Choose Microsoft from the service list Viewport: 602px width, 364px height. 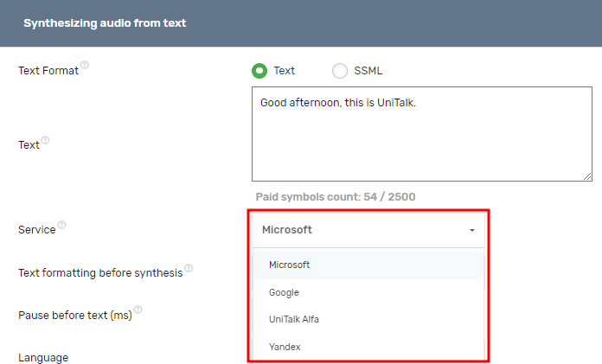tap(290, 265)
